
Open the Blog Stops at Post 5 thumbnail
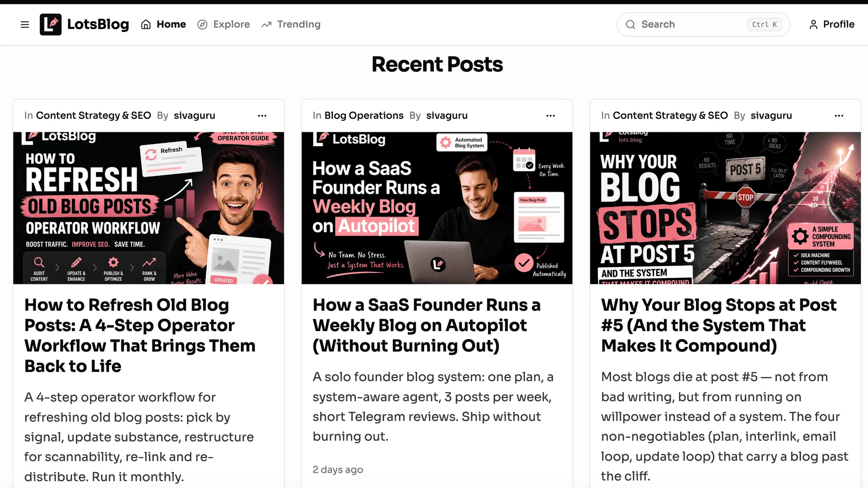(x=726, y=208)
